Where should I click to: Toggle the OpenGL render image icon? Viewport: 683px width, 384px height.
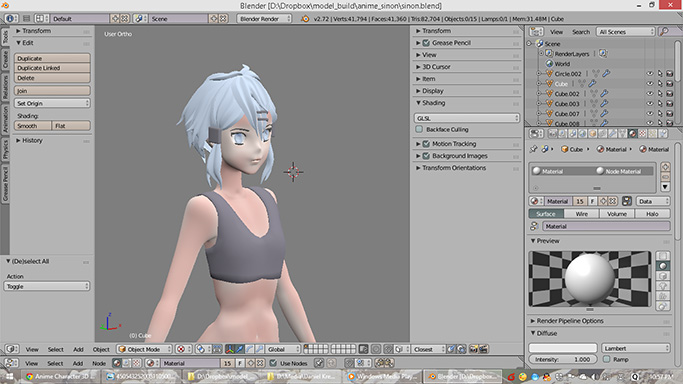click(473, 349)
